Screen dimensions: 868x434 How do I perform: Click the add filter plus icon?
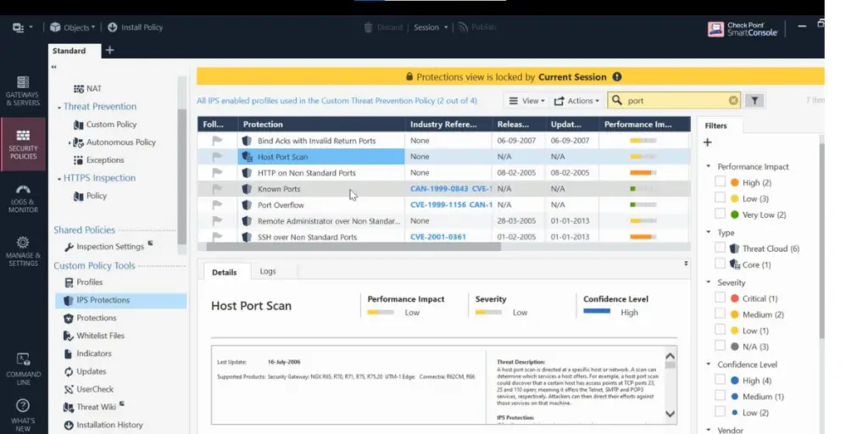(x=708, y=142)
